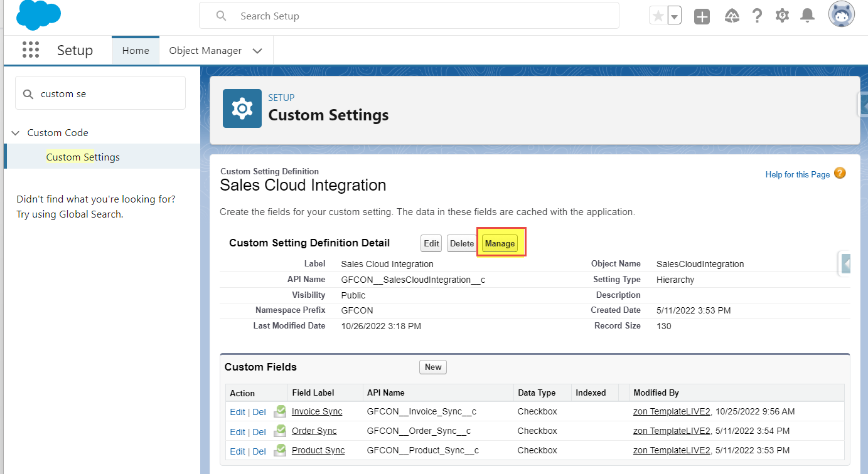Open the setup gear menu in header

point(782,16)
